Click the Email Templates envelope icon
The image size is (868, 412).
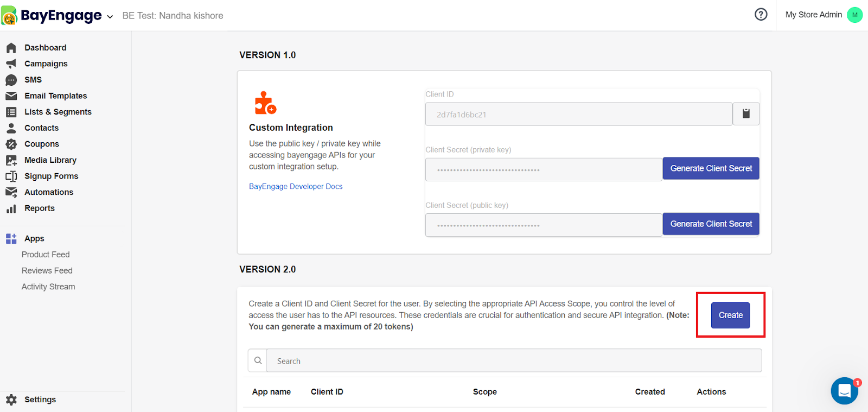click(x=11, y=96)
